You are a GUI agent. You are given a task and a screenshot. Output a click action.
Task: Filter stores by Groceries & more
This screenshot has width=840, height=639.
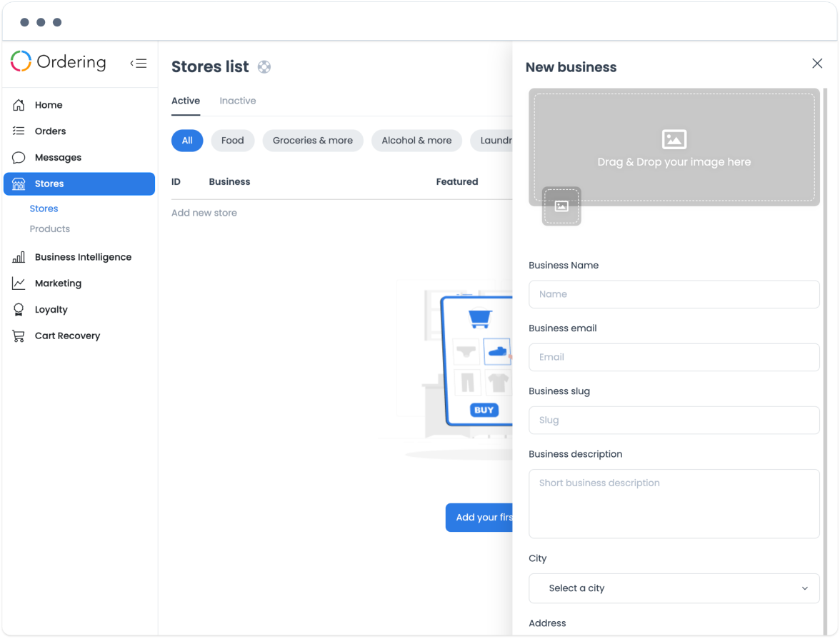click(x=313, y=141)
